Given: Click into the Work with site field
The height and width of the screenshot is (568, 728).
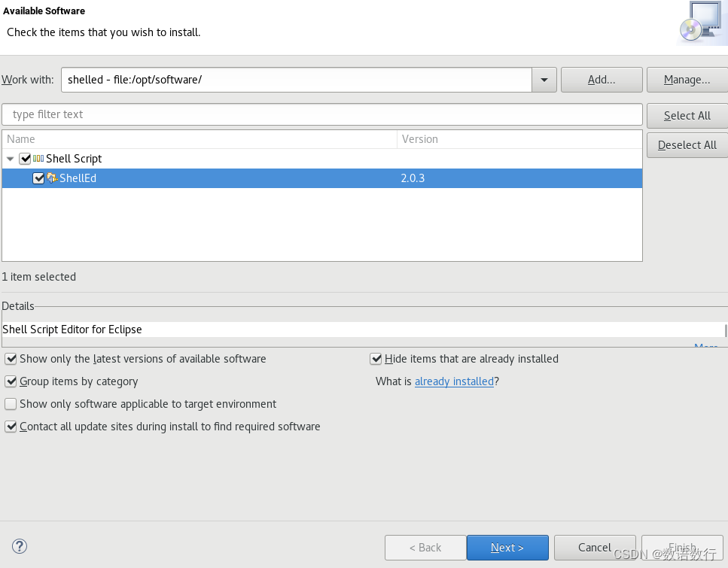Looking at the screenshot, I should pos(297,80).
